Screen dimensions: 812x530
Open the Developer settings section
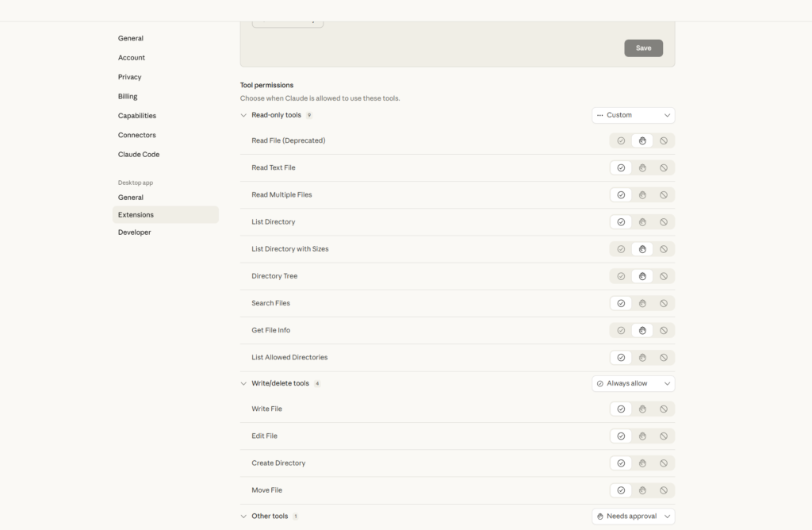click(134, 232)
